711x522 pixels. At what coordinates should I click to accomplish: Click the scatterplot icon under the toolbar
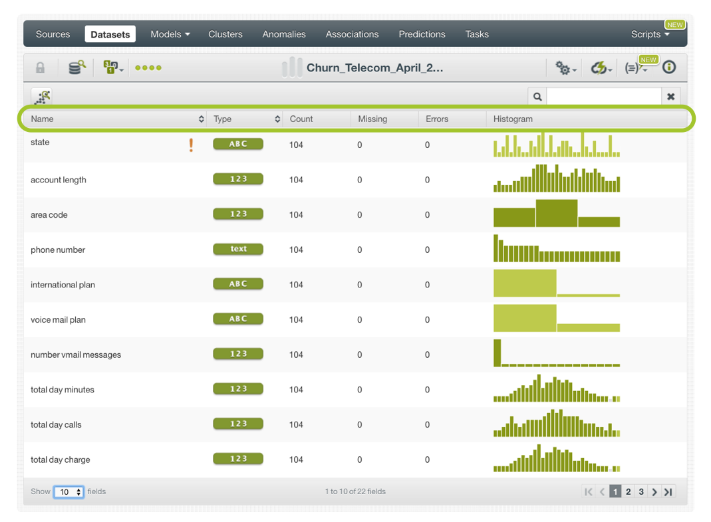pyautogui.click(x=42, y=96)
